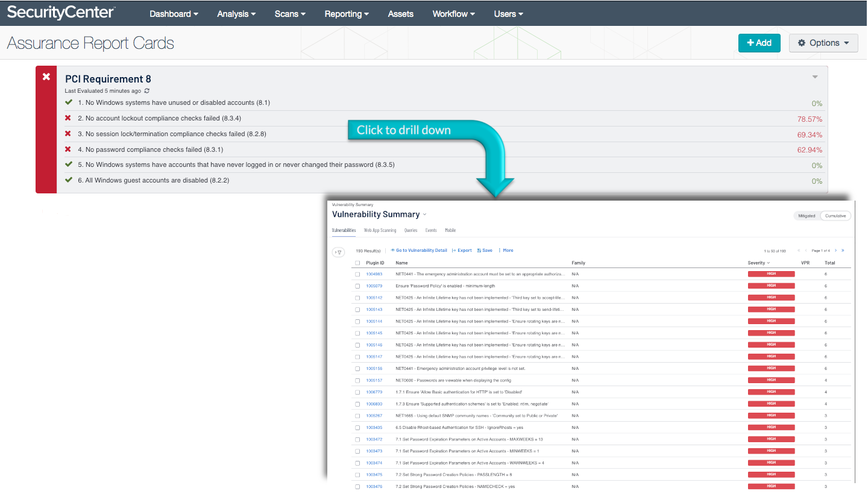Image resolution: width=868 pixels, height=494 pixels.
Task: Drill into 78.57% account lockout result
Action: click(810, 119)
